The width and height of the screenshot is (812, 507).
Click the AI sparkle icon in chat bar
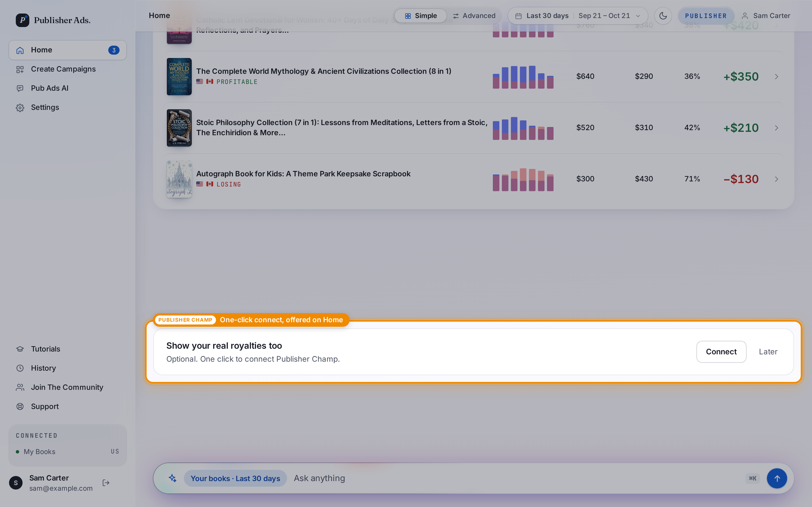(173, 478)
